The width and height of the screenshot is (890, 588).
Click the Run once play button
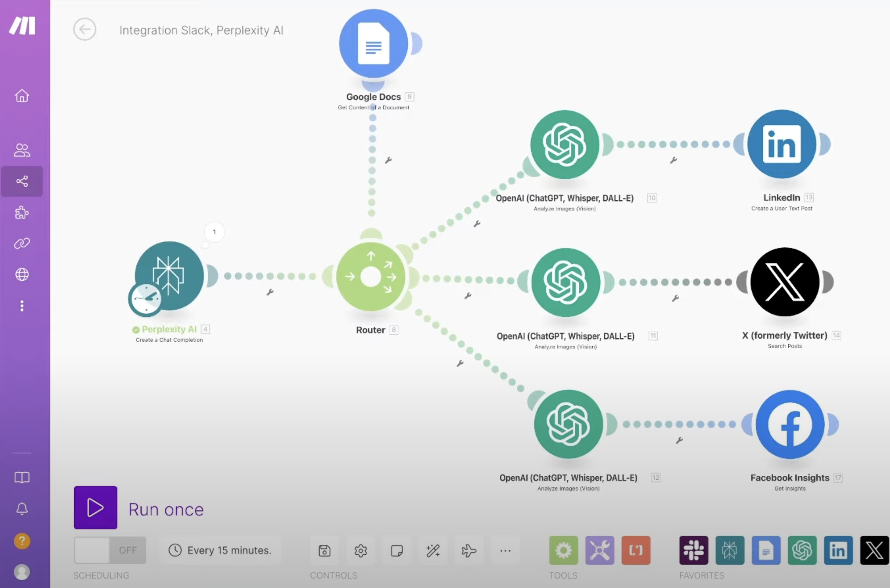click(95, 507)
